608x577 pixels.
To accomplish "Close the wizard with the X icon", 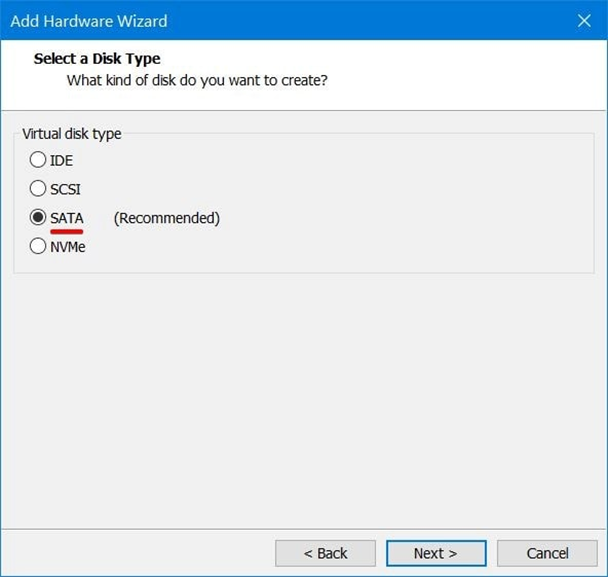I will [x=584, y=21].
